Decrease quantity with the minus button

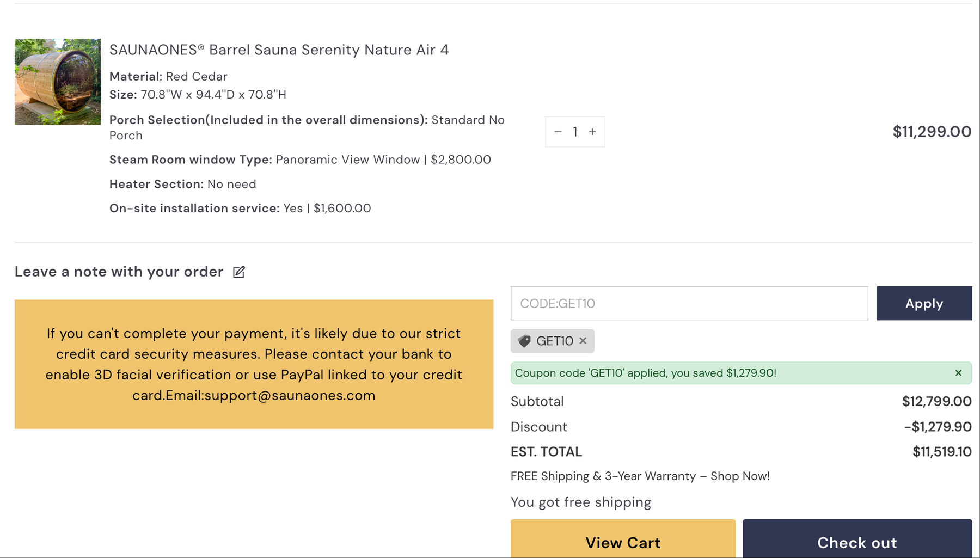click(x=558, y=132)
